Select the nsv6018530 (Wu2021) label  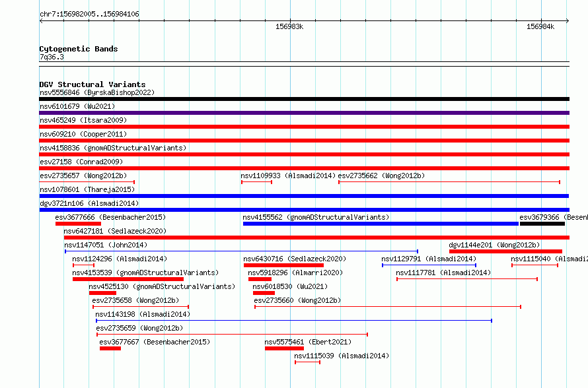tap(290, 286)
